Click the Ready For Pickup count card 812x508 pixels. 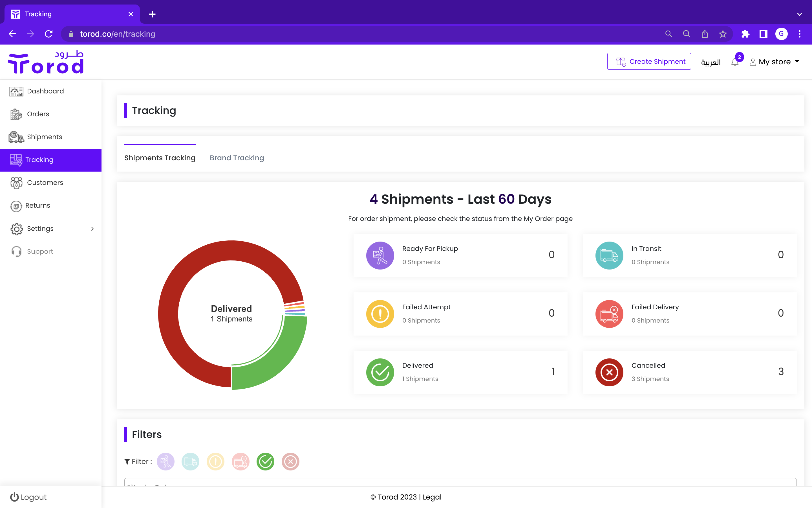(460, 255)
